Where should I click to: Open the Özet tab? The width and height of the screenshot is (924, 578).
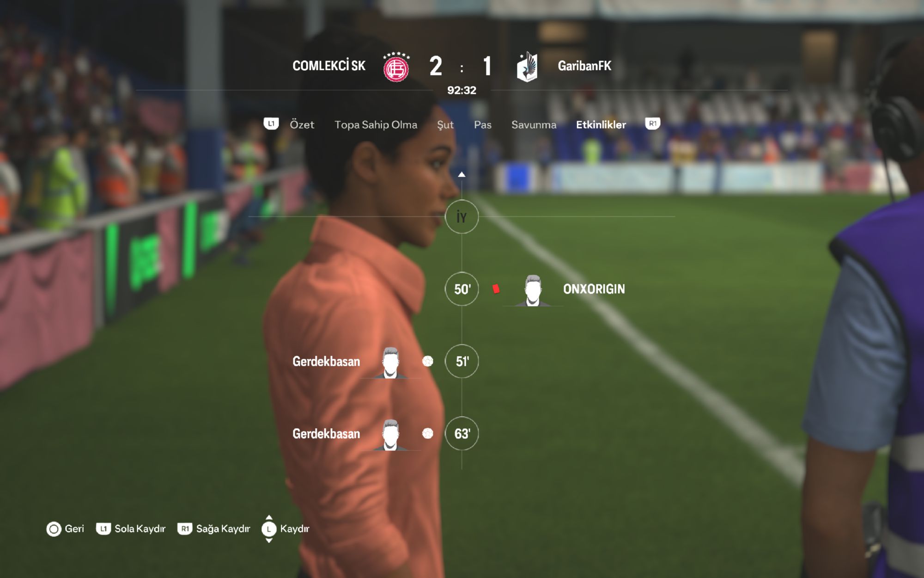pos(302,124)
